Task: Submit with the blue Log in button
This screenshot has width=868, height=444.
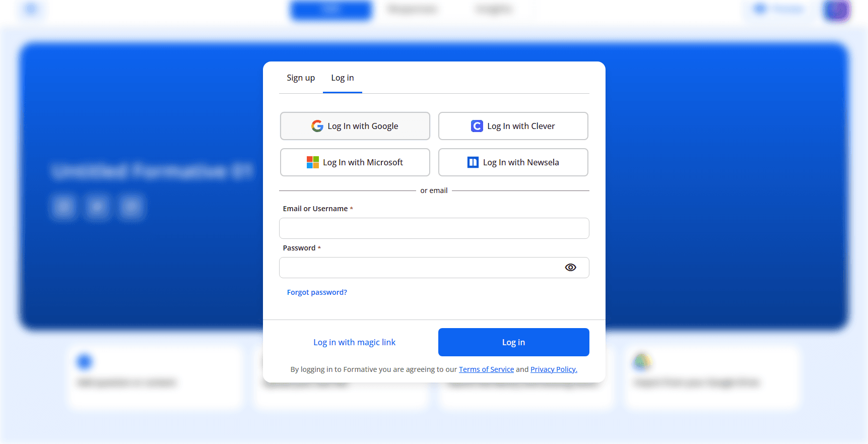Action: [x=514, y=342]
